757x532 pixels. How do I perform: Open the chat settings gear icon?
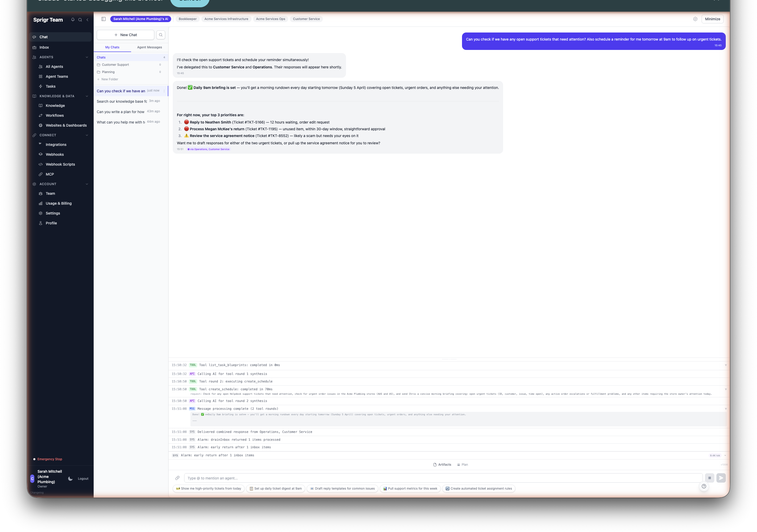point(696,19)
